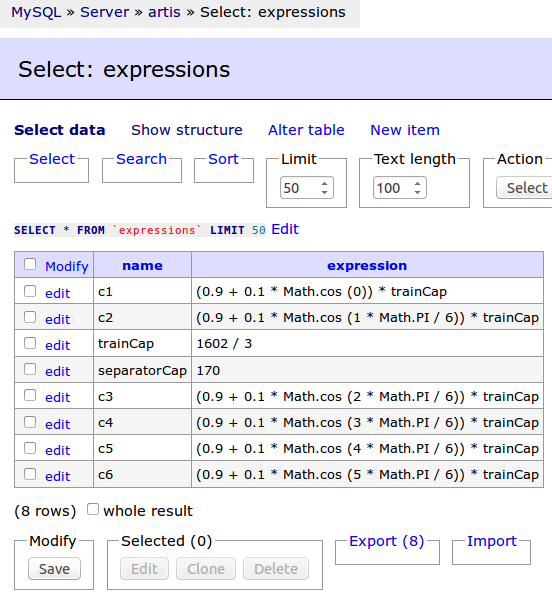Image resolution: width=552 pixels, height=599 pixels.
Task: Switch to Show structure
Action: pos(187,130)
